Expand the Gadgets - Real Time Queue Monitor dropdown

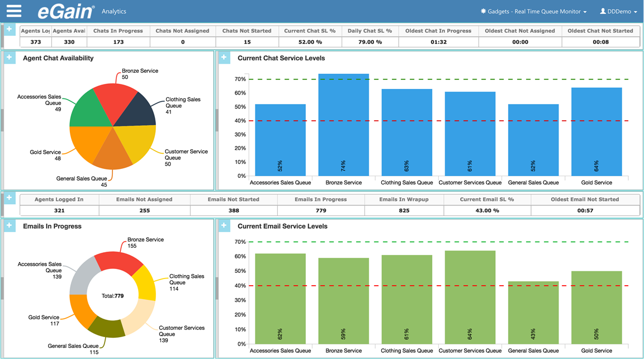[585, 11]
